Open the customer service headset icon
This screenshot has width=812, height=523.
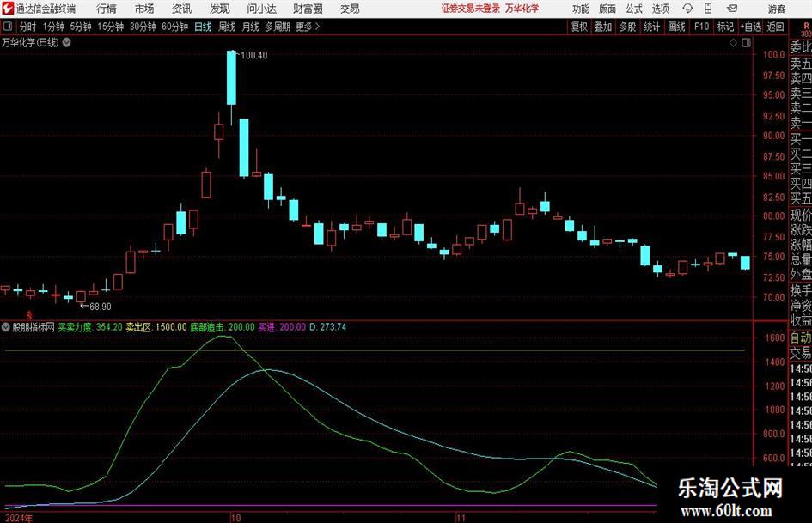[x=687, y=9]
